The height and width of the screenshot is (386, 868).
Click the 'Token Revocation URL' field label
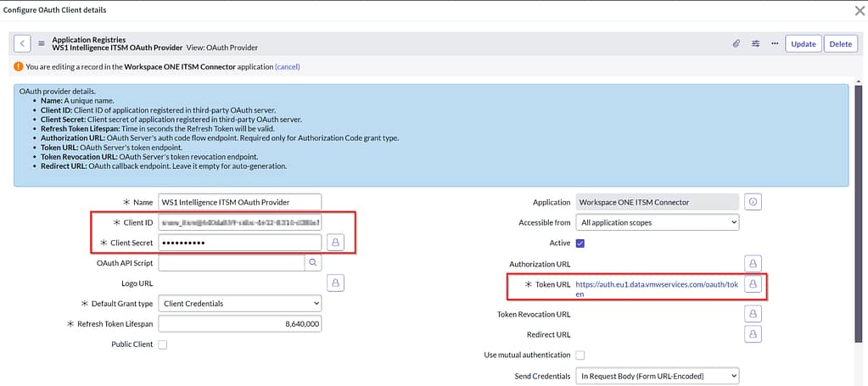[x=534, y=315]
